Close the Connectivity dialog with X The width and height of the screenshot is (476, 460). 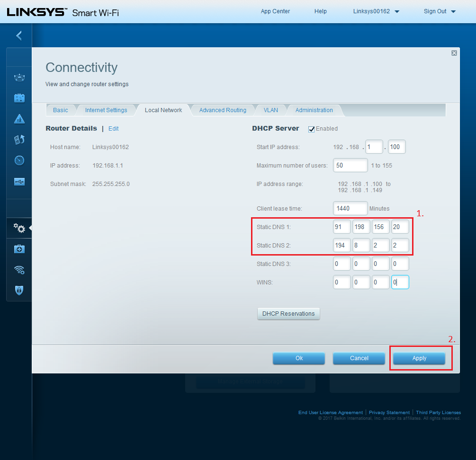(454, 53)
